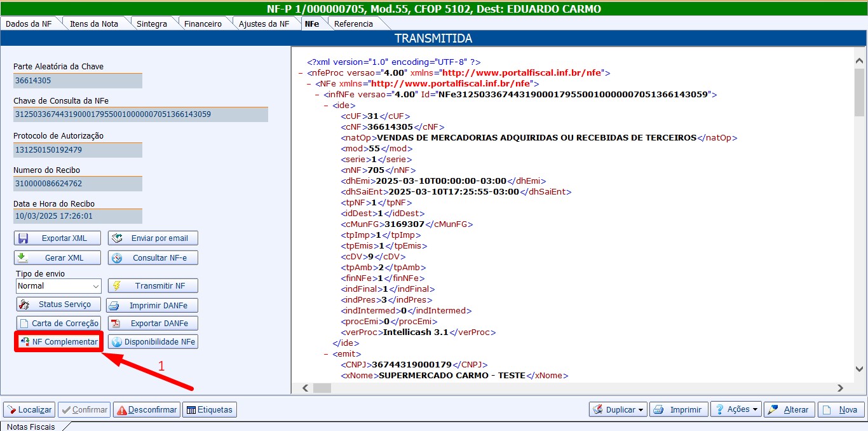
Task: Click the Consultar NF-e globe icon
Action: pos(116,258)
